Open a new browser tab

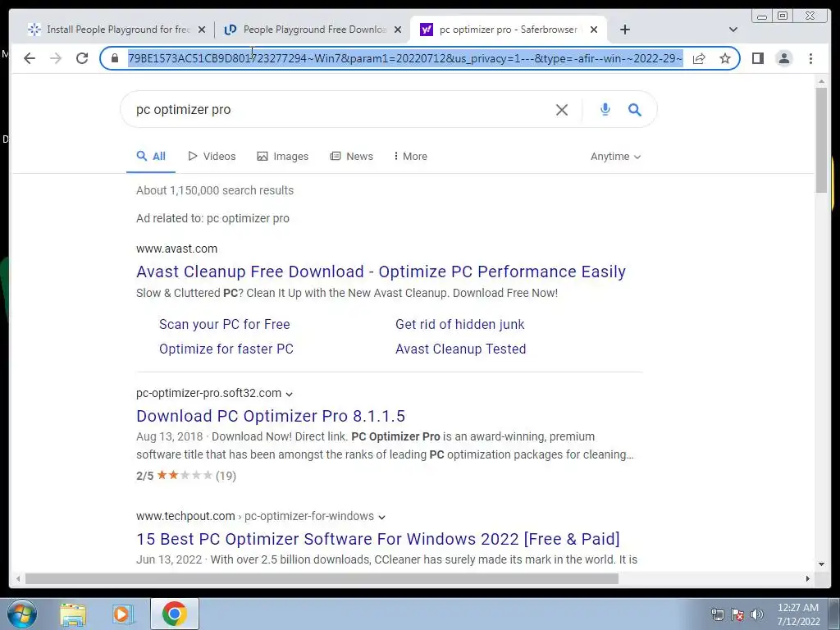[624, 30]
